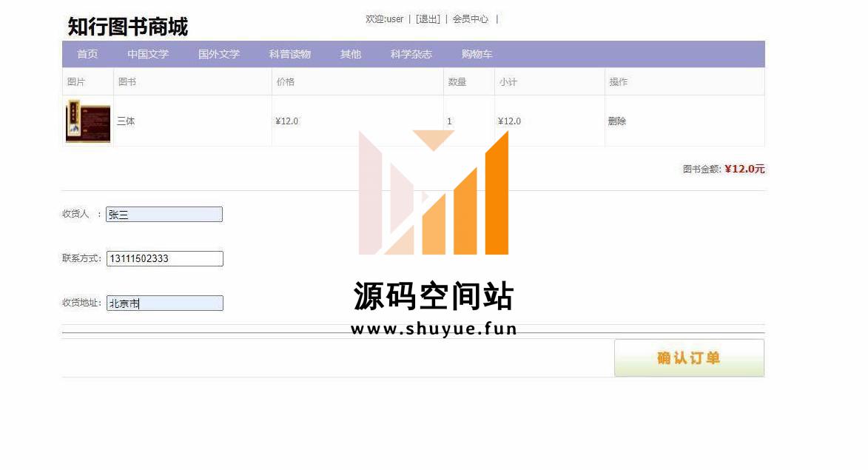
Task: Select 科普读物 in the navigation bar
Action: (x=290, y=54)
